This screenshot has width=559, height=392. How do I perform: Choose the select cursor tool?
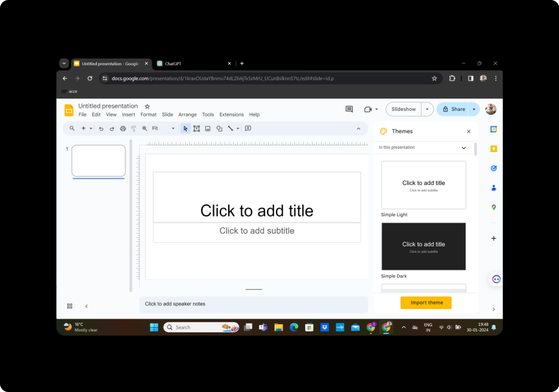185,129
